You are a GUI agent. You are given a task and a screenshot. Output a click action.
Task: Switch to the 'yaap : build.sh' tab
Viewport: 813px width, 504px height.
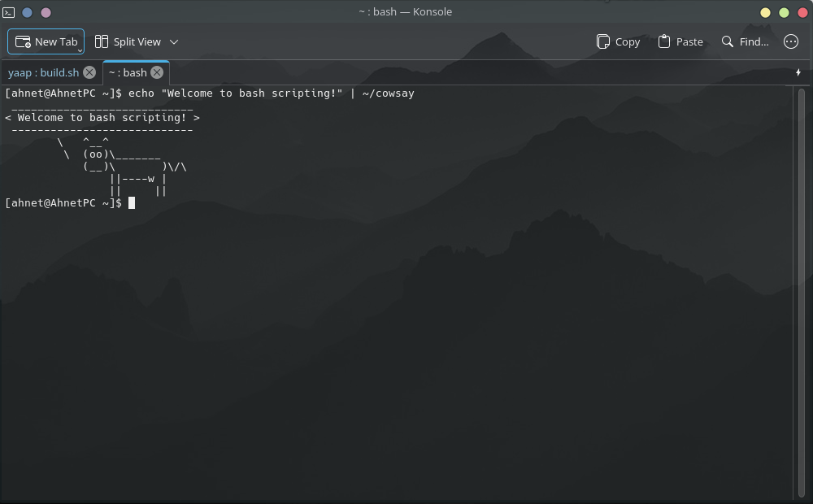42,72
